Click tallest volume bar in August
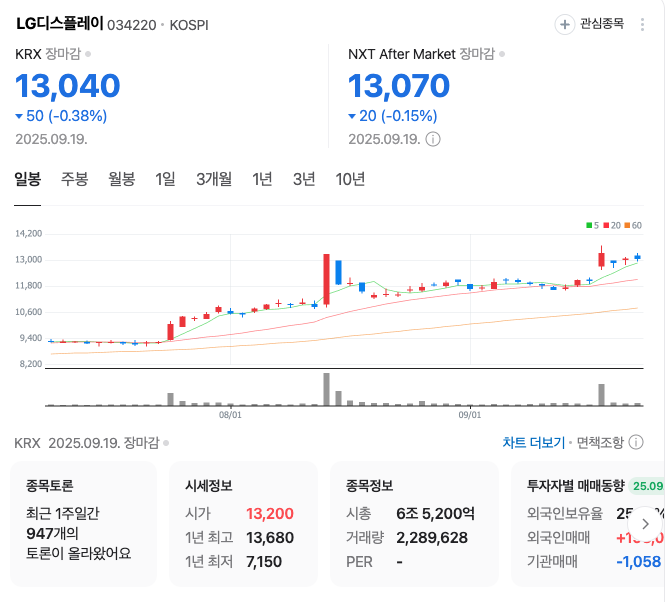Image resolution: width=667 pixels, height=602 pixels. click(326, 389)
